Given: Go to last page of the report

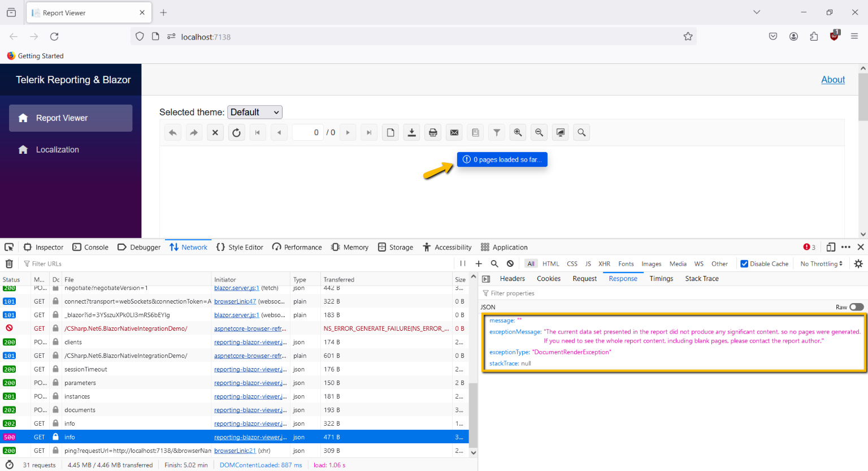Looking at the screenshot, I should (369, 133).
